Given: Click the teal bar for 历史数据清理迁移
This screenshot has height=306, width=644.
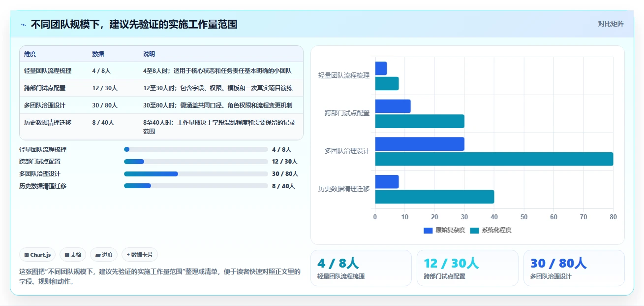Looking at the screenshot, I should pyautogui.click(x=434, y=197).
